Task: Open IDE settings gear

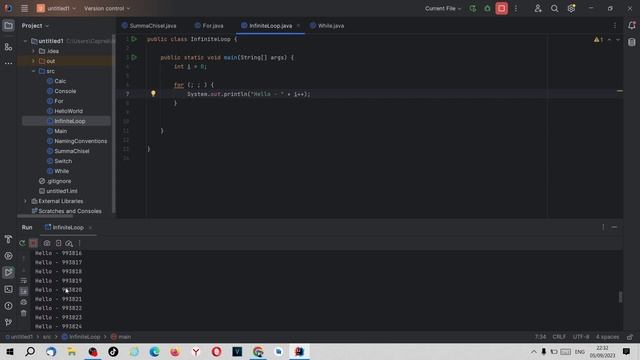Action: tap(571, 8)
